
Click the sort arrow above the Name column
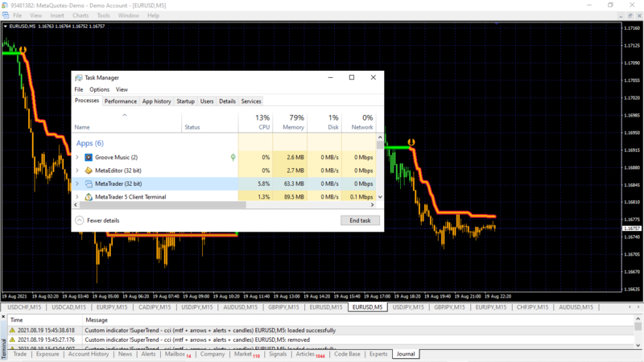pyautogui.click(x=125, y=115)
